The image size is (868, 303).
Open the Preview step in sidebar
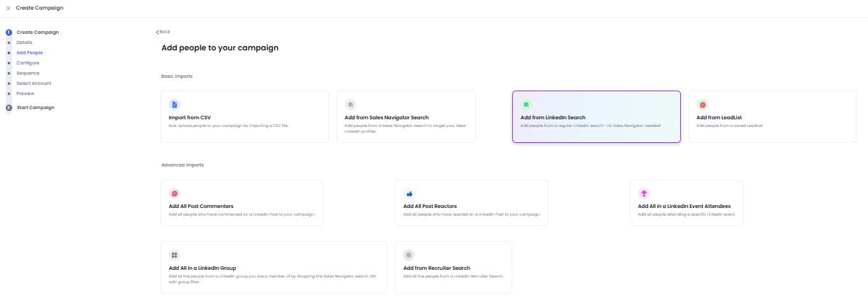pyautogui.click(x=26, y=93)
